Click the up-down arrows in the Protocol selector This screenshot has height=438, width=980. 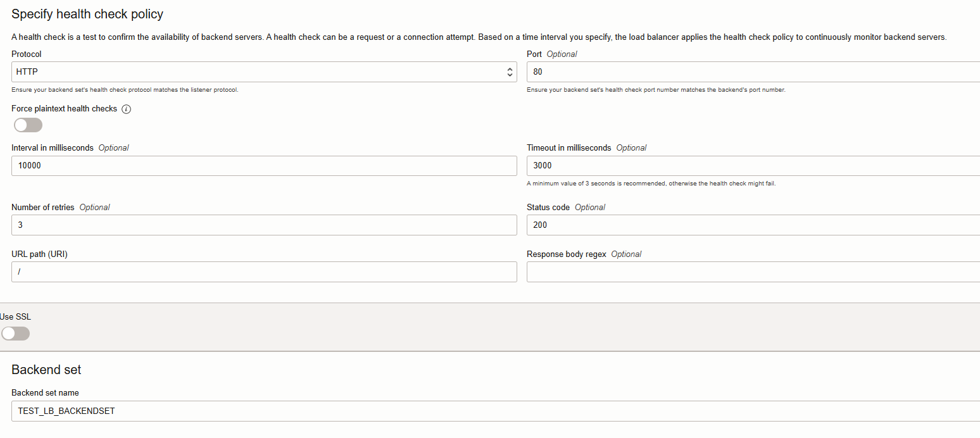(510, 72)
